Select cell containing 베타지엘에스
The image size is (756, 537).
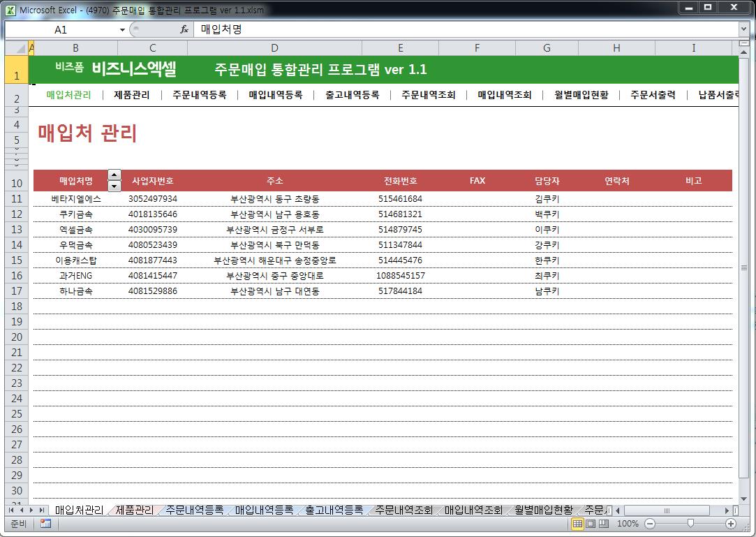(x=75, y=199)
